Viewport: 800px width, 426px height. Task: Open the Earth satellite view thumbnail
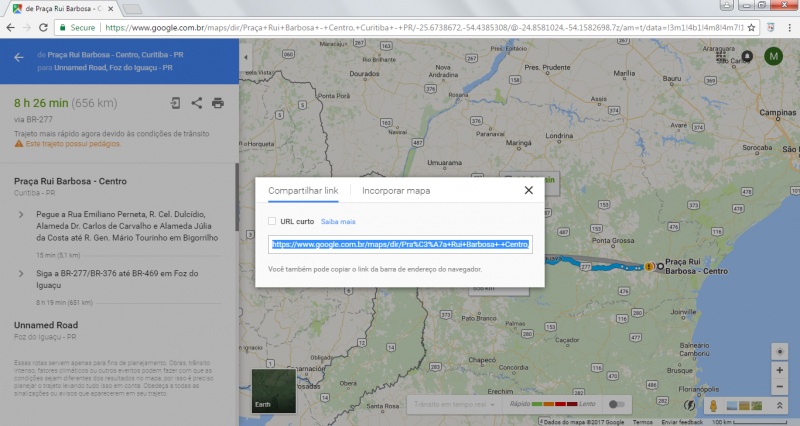click(x=273, y=391)
